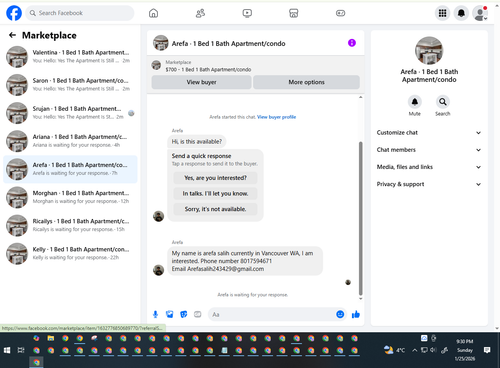Expand the Customize chat section

429,133
